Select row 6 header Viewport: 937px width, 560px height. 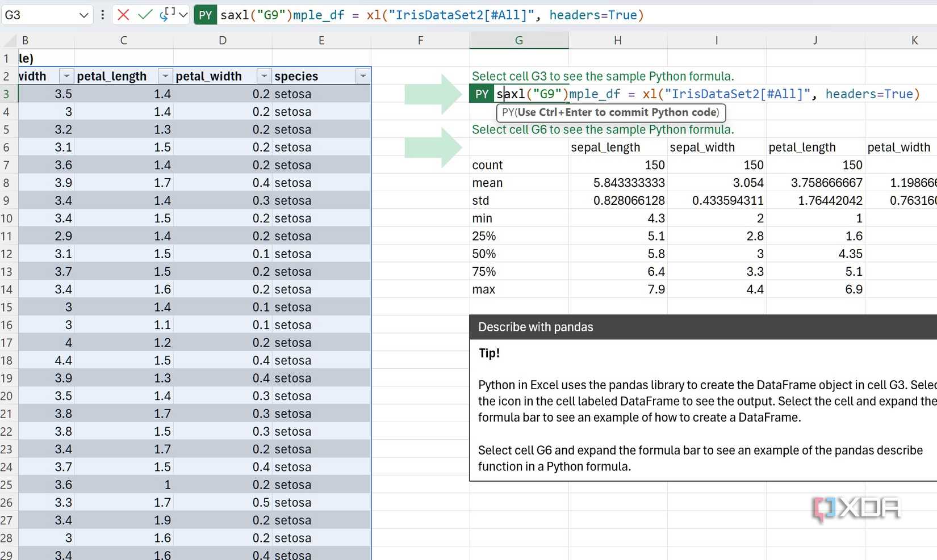(x=7, y=147)
